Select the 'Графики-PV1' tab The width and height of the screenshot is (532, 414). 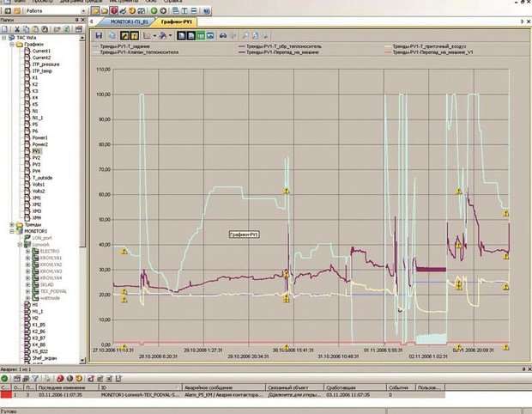177,21
